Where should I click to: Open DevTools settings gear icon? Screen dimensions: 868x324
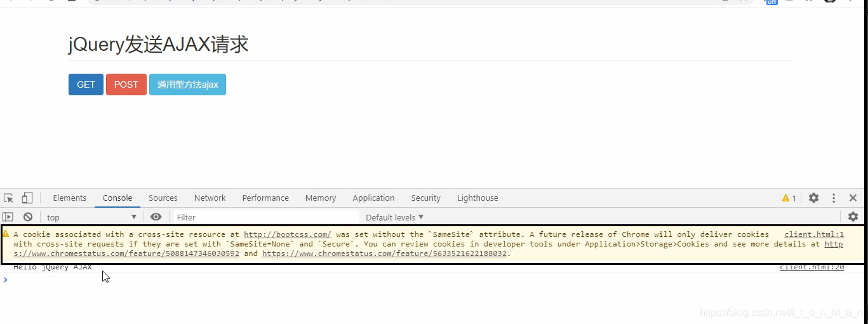coord(813,198)
